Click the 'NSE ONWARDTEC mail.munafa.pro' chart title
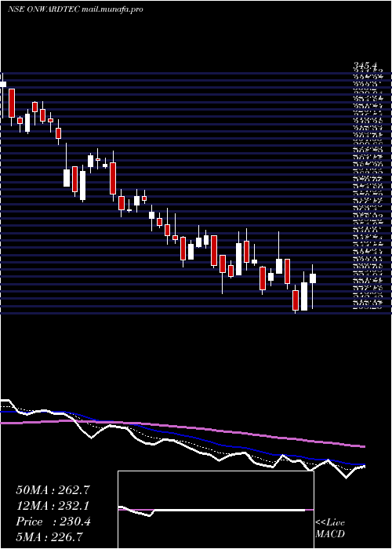The image size is (392, 549). tap(75, 9)
